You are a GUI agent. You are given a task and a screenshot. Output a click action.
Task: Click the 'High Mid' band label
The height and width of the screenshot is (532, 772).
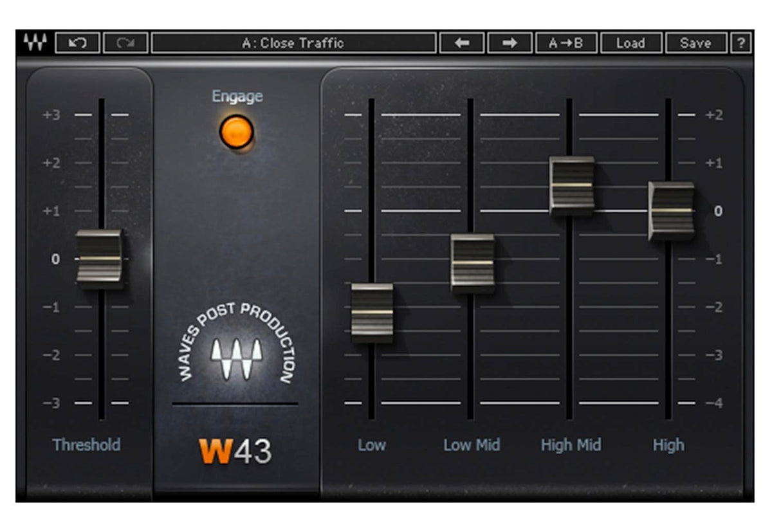(571, 445)
